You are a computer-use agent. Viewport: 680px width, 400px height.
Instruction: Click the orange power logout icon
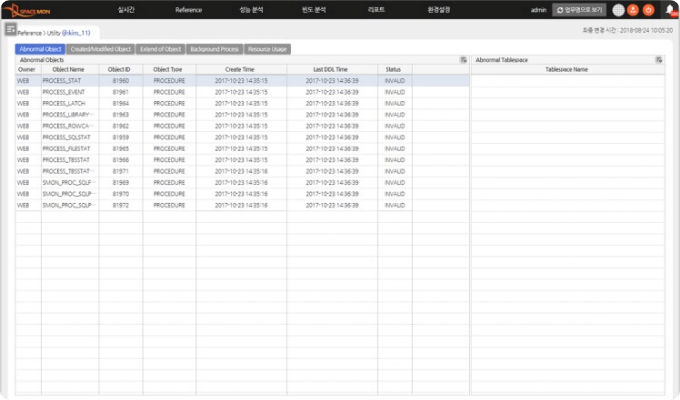(648, 10)
